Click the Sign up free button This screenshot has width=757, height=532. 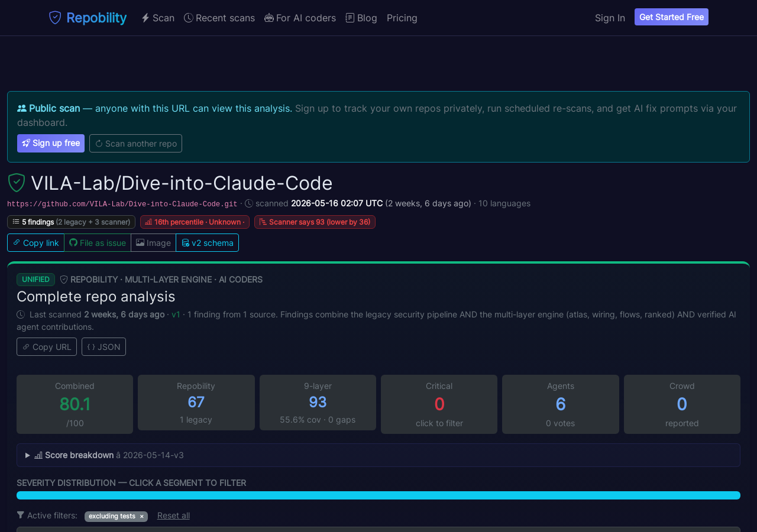click(x=51, y=143)
